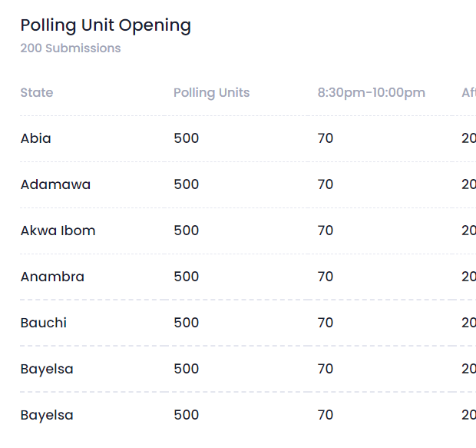Click Bauchi's polling units value 500
Viewport: 476px width, 448px height.
(186, 324)
